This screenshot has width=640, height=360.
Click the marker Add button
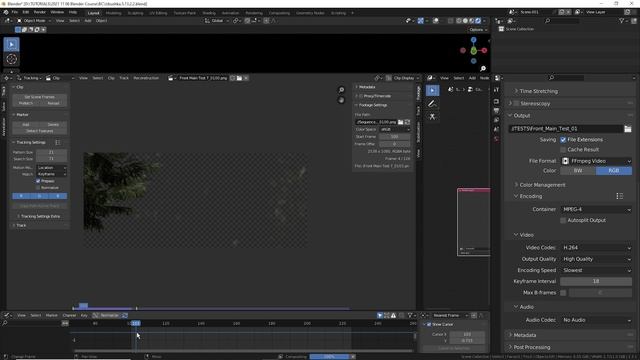[x=26, y=124]
